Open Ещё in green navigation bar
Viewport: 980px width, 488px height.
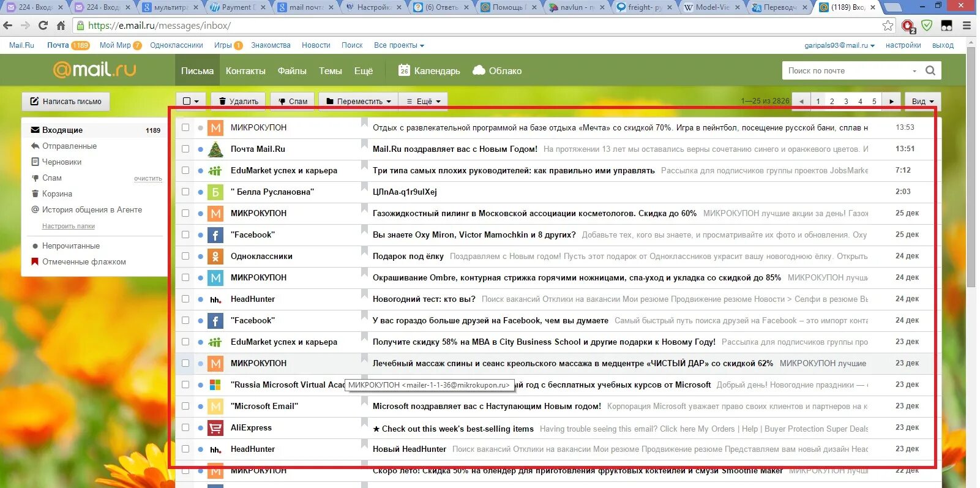(x=364, y=70)
